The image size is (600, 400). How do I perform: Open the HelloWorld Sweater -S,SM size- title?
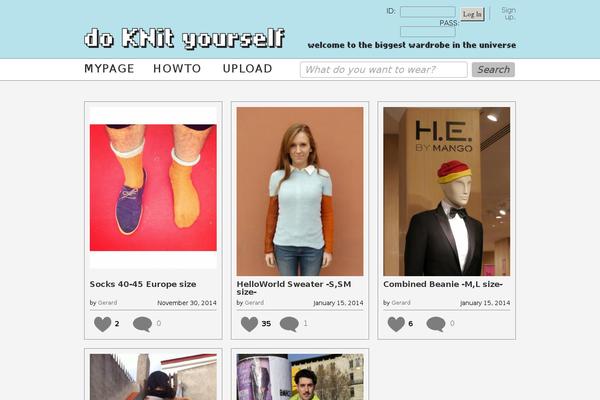pyautogui.click(x=294, y=288)
